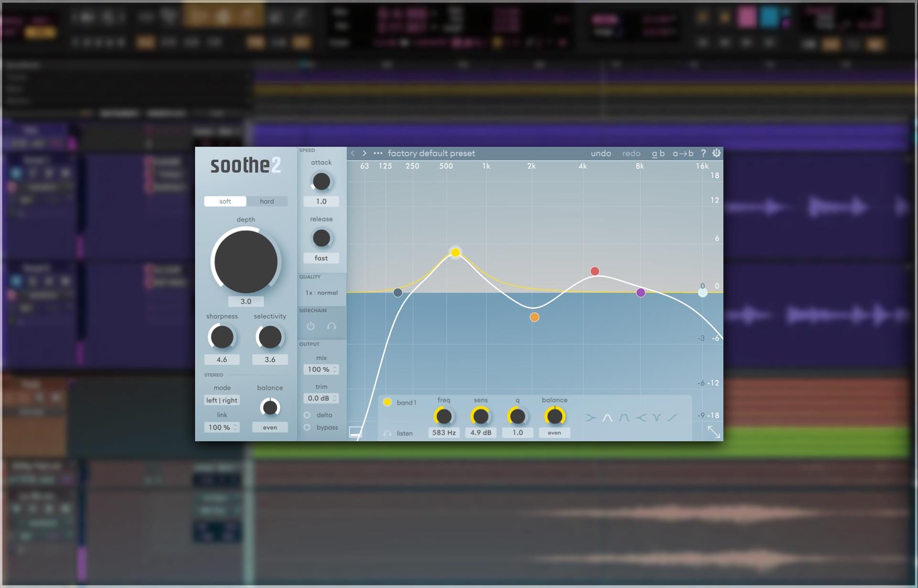Select the tilt band shape icon
The width and height of the screenshot is (918, 588).
pos(673,418)
